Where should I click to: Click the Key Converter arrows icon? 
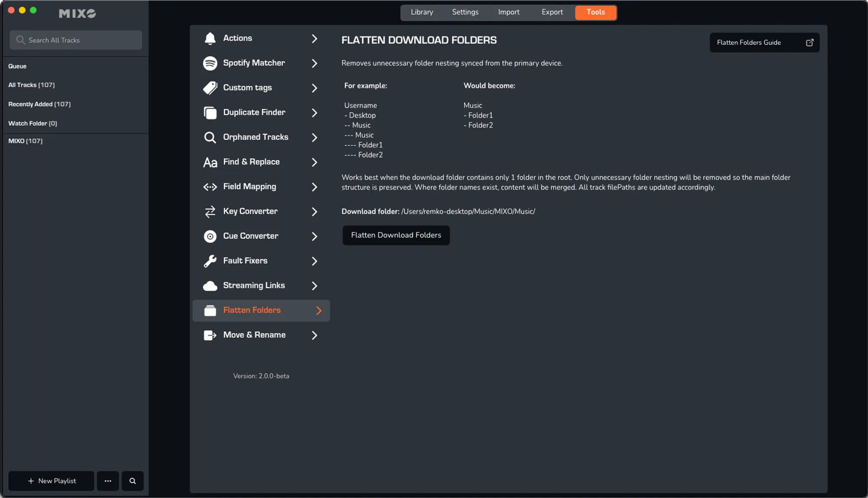pos(210,211)
